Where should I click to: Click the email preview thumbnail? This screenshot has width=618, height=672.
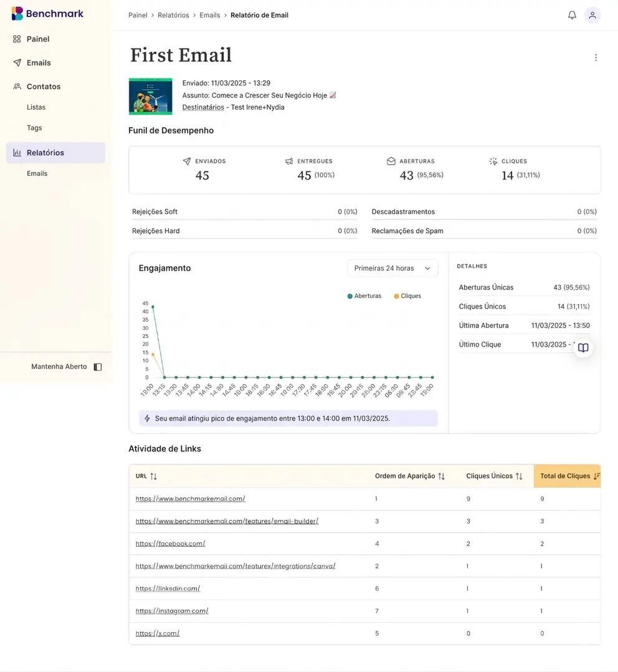pyautogui.click(x=150, y=96)
